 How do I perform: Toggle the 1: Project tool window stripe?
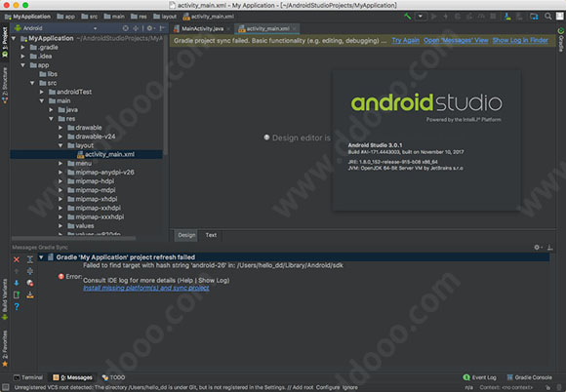(x=5, y=43)
